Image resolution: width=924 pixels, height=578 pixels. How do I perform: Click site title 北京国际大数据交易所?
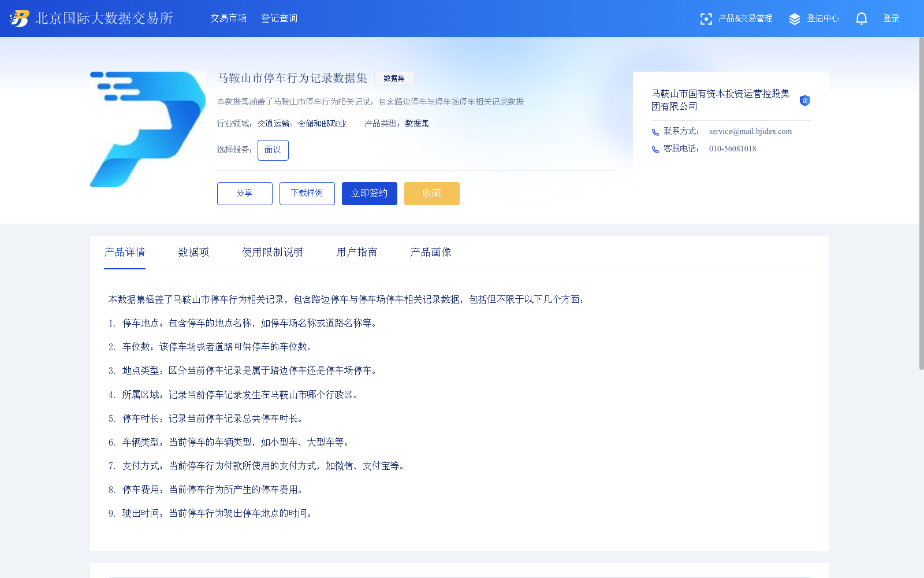[x=105, y=18]
